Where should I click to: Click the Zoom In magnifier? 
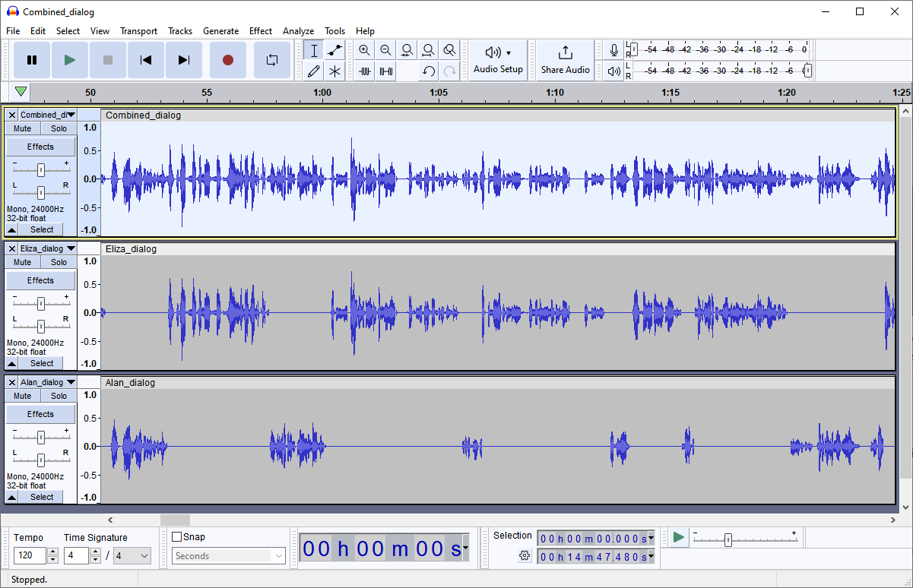coord(364,51)
